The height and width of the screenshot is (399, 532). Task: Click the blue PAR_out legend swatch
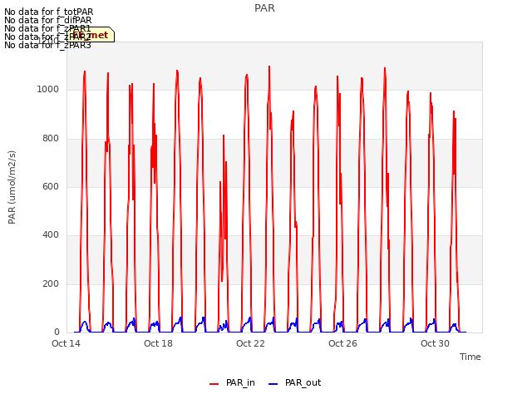273,384
